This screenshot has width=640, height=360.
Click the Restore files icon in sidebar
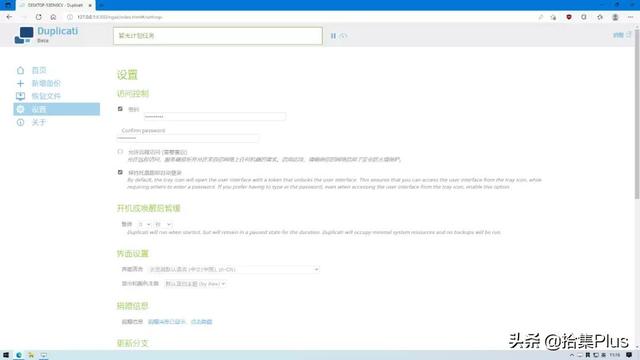point(20,96)
